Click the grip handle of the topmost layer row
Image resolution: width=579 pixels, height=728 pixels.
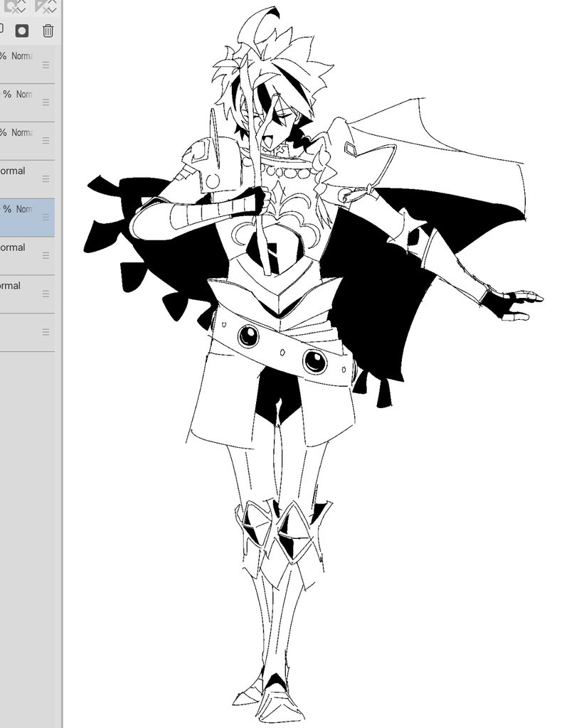(x=46, y=64)
